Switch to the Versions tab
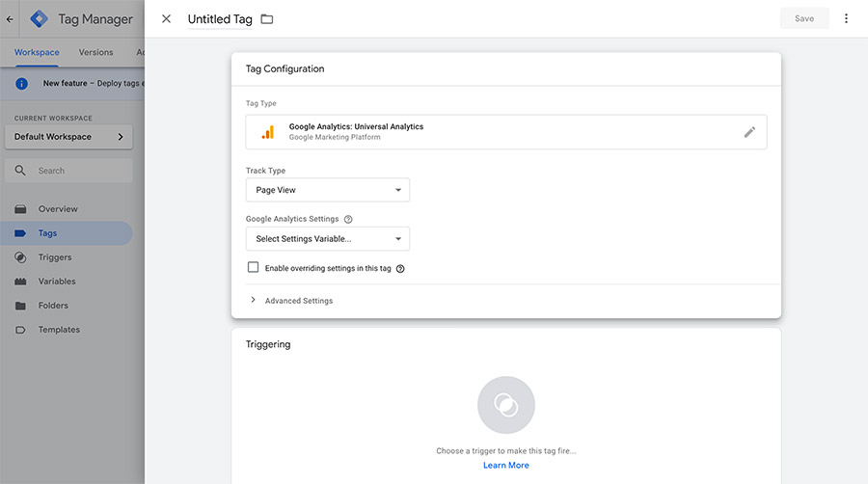Screen dimensions: 868x484 [x=95, y=52]
